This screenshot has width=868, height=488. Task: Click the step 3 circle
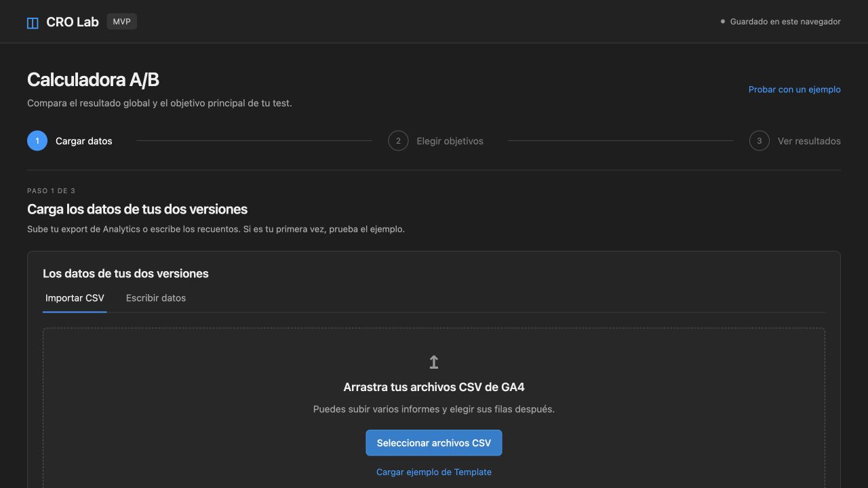point(759,141)
